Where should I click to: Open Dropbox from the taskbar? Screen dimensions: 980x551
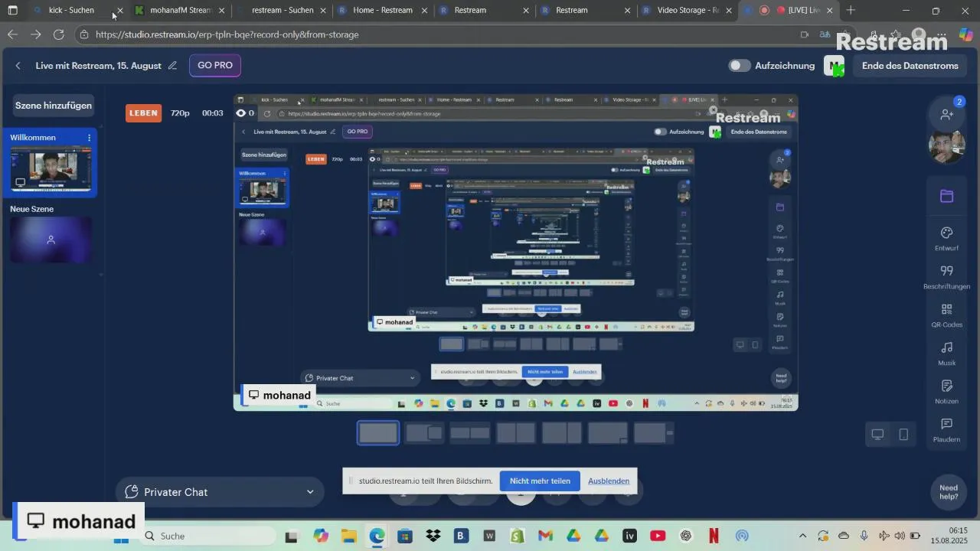[x=433, y=536]
